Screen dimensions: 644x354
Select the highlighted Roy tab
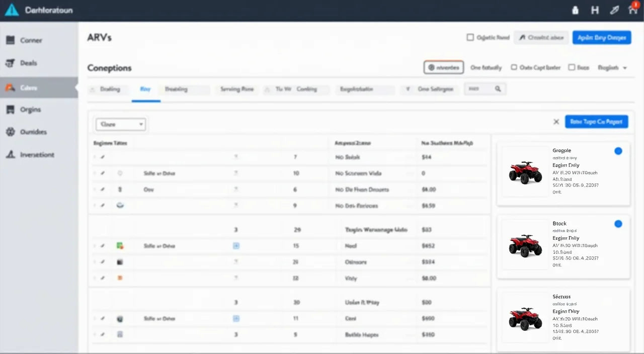click(145, 89)
